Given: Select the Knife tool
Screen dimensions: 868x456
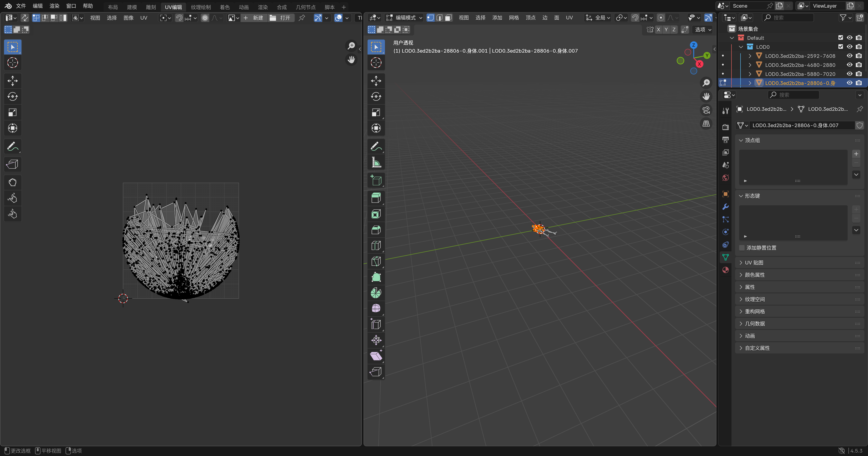Looking at the screenshot, I should (x=376, y=261).
